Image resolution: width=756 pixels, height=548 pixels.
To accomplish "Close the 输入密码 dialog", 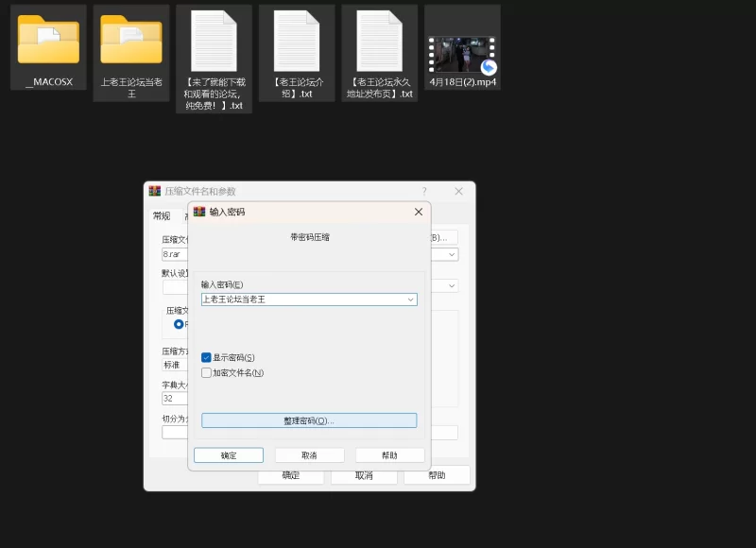I will tap(419, 212).
